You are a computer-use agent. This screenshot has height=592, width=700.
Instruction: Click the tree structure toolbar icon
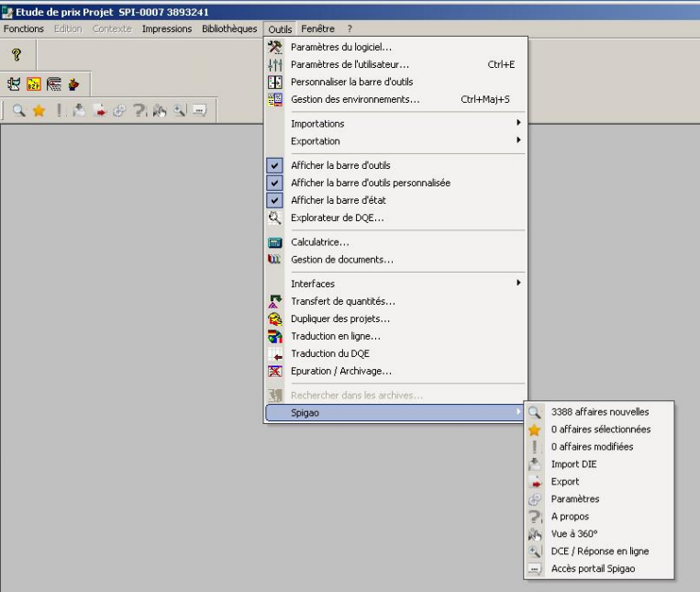[14, 84]
